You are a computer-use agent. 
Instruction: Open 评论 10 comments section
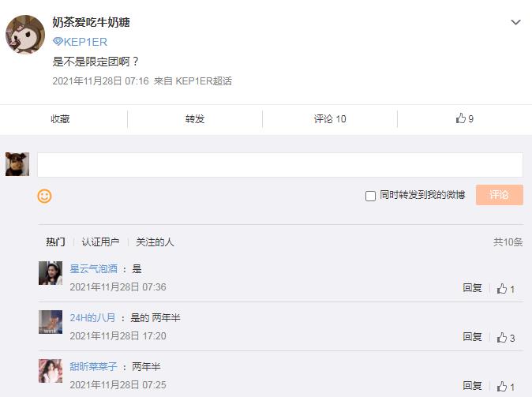click(330, 118)
